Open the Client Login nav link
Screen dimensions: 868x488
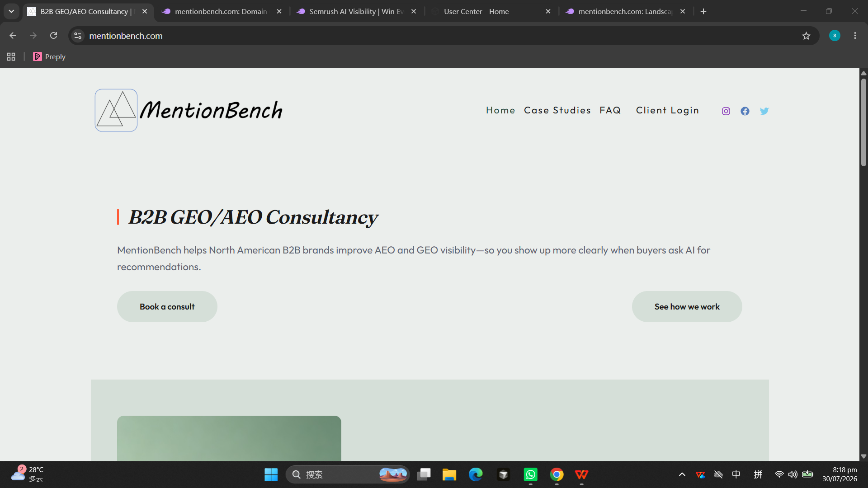[667, 110]
